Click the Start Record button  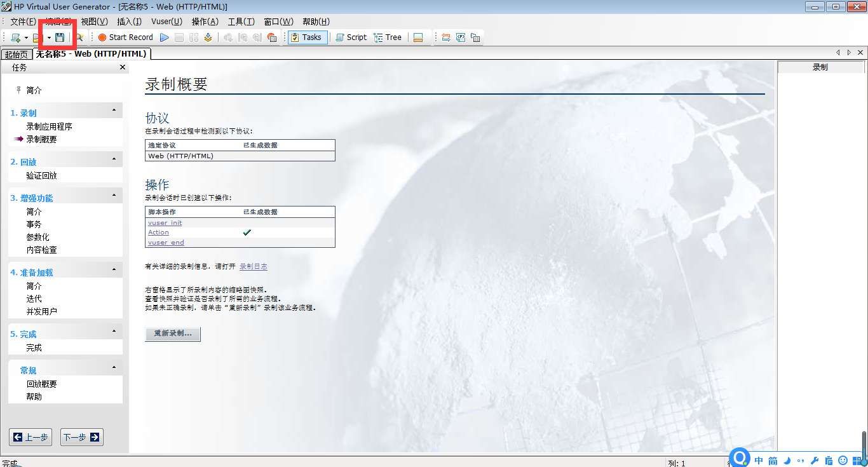point(125,37)
